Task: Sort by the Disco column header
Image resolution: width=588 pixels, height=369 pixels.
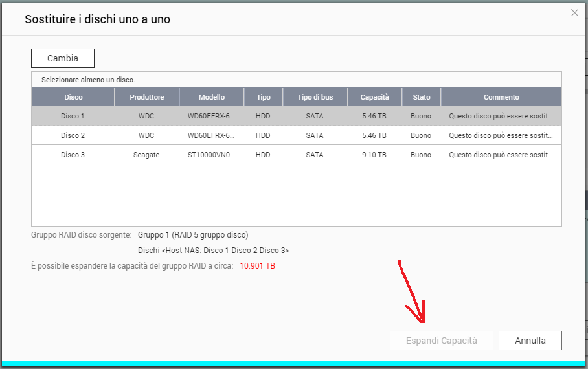Action: pyautogui.click(x=73, y=97)
